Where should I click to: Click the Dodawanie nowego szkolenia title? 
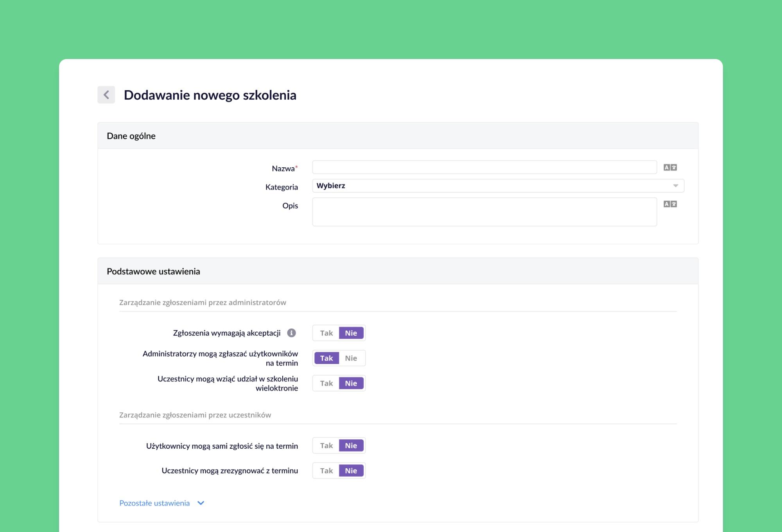pos(210,95)
